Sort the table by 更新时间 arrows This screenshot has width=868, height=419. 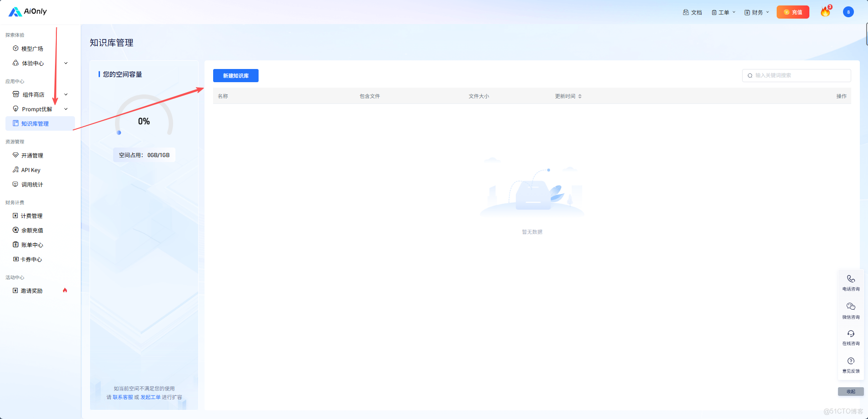580,96
